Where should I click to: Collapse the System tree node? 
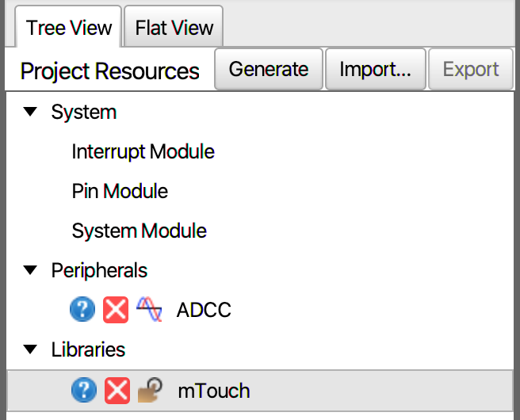coord(31,112)
